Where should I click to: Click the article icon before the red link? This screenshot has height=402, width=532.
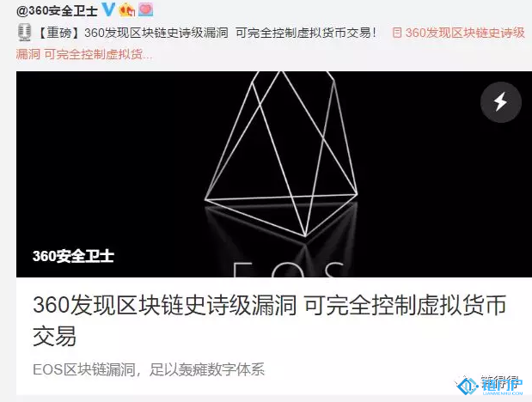click(x=397, y=33)
